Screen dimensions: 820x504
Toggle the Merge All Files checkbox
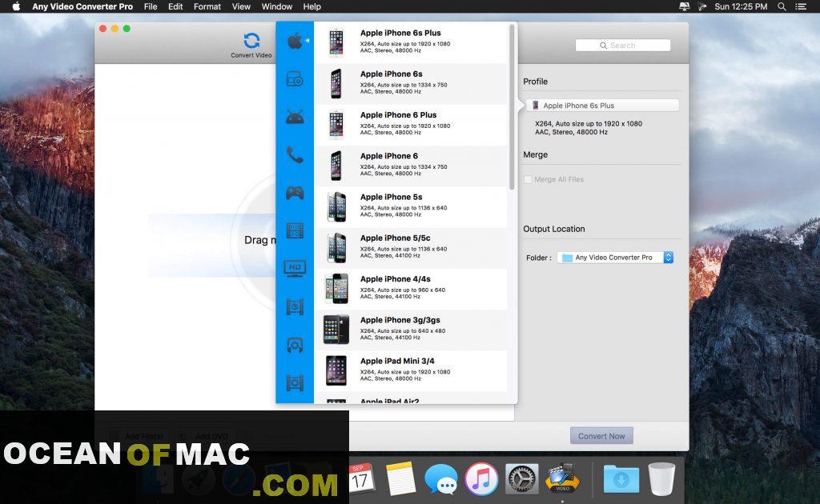[529, 180]
